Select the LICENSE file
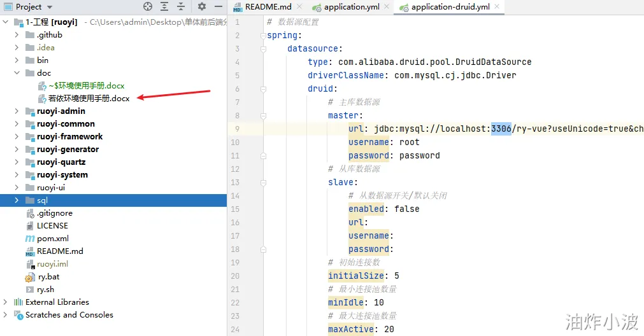 52,226
